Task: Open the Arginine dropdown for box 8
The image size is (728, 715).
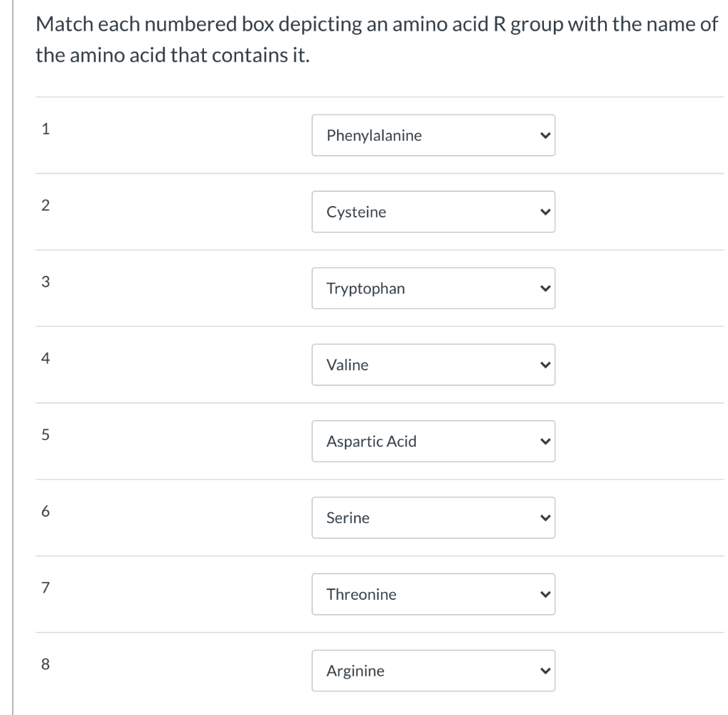Action: pyautogui.click(x=432, y=671)
